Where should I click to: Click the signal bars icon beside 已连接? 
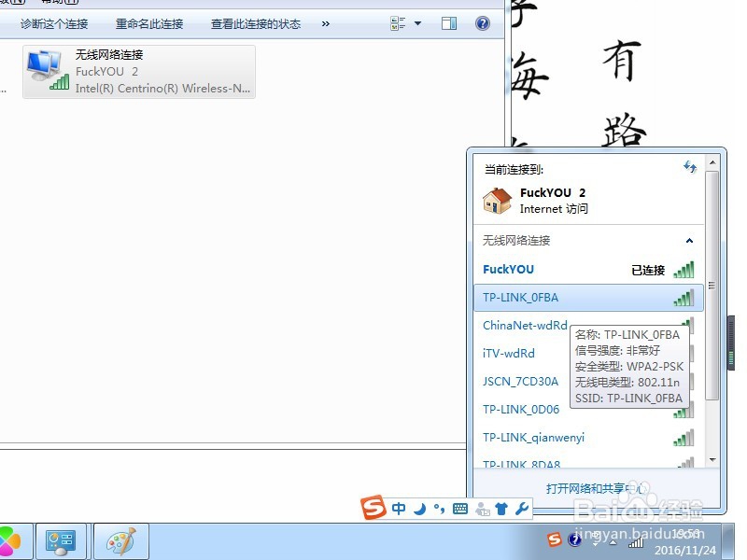click(x=684, y=270)
